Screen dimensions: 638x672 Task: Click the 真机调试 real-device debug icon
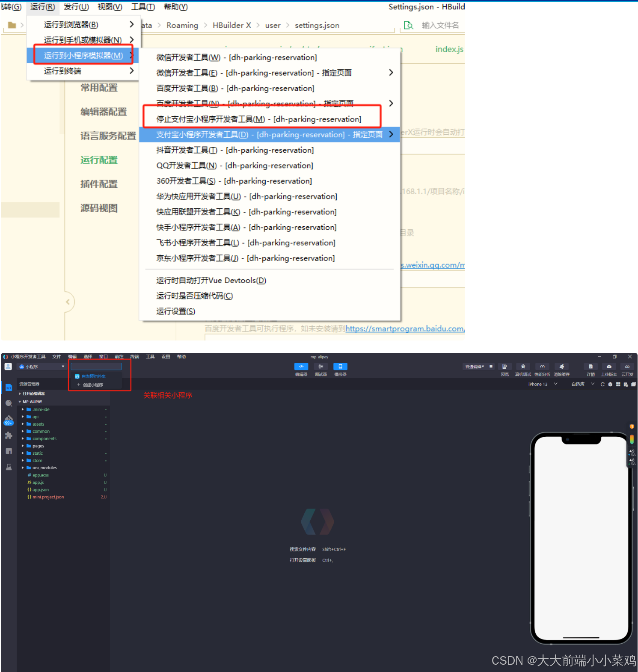[523, 367]
